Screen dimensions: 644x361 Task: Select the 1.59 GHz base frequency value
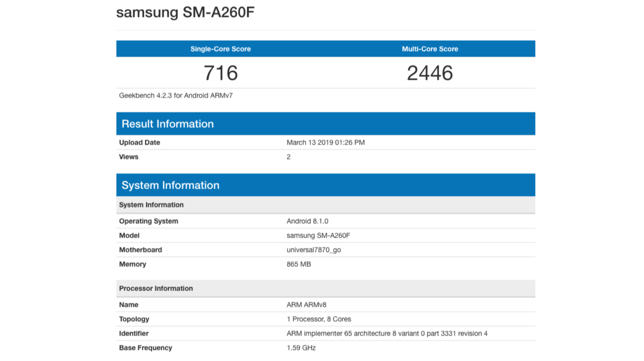(x=301, y=348)
